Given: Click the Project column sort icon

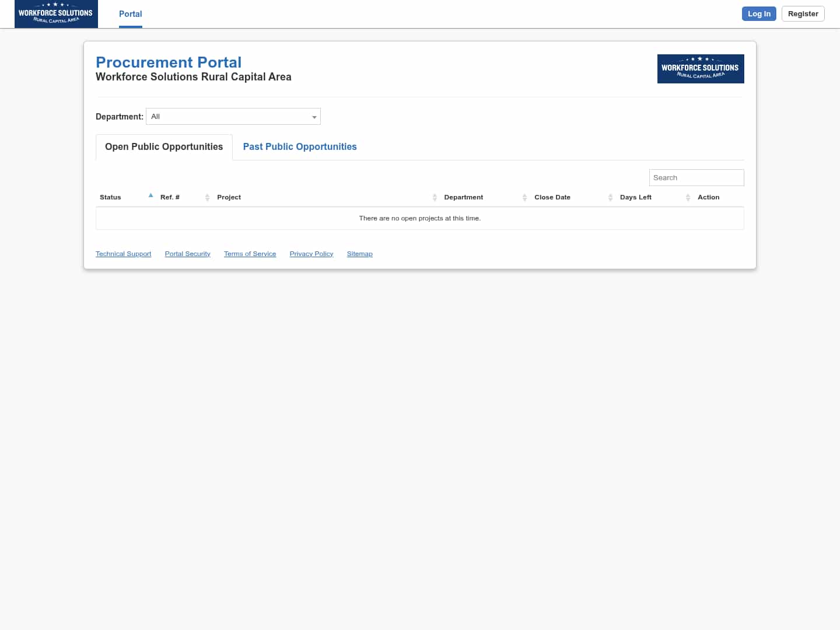Looking at the screenshot, I should pyautogui.click(x=435, y=197).
